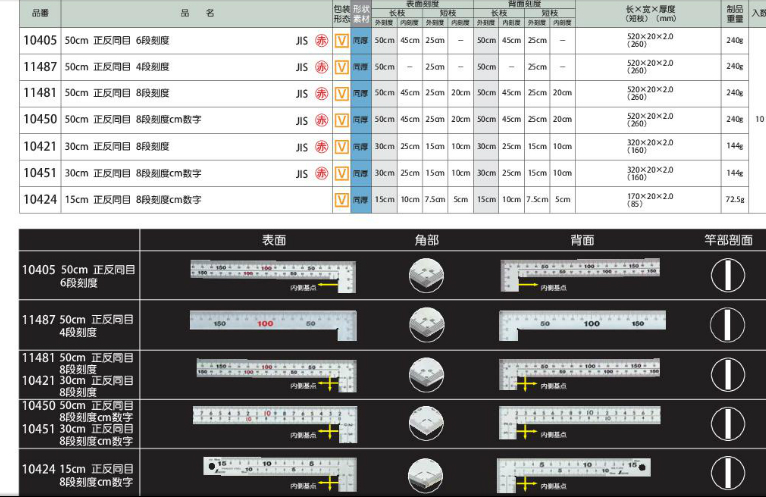Click the red 赤 circle mark in row 10450
The height and width of the screenshot is (497, 766).
tap(321, 120)
